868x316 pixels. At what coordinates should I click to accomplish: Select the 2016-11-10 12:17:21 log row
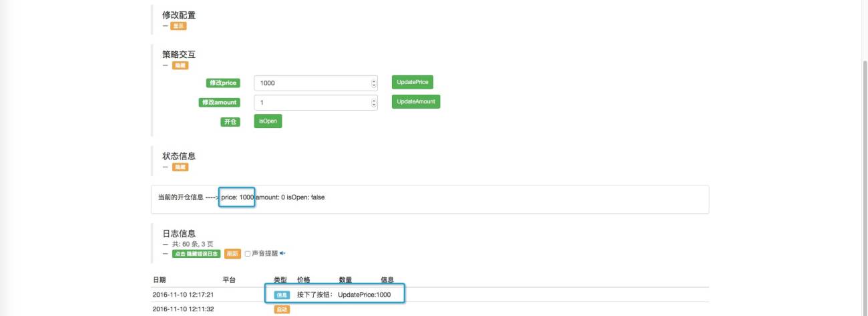tap(430, 295)
